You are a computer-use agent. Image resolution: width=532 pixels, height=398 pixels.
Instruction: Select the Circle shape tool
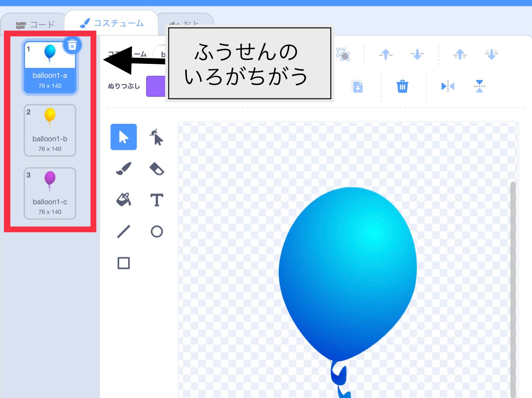coord(156,232)
